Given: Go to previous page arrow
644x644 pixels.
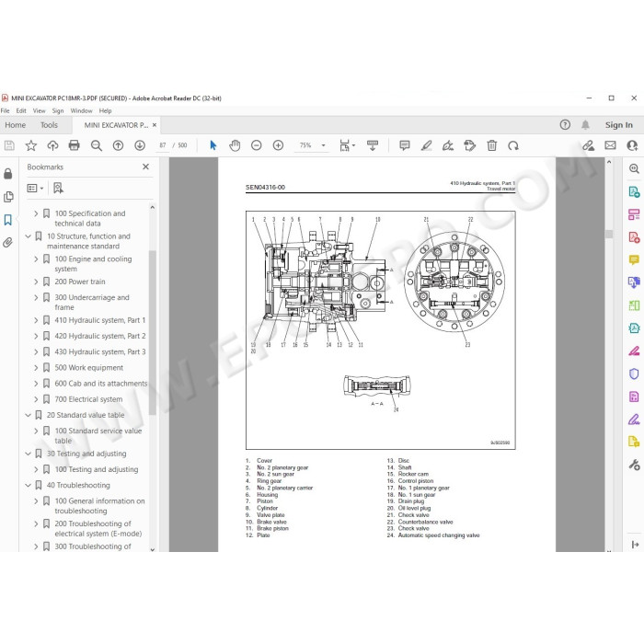Looking at the screenshot, I should 118,145.
